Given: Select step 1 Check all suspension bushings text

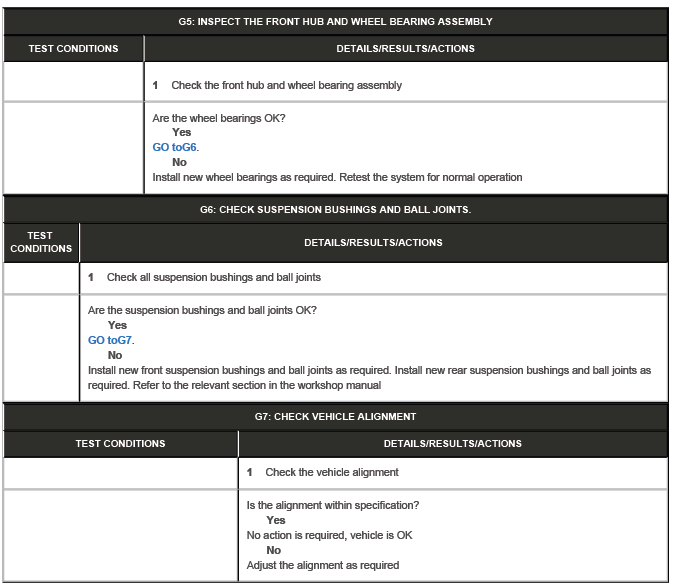Looking at the screenshot, I should [214, 277].
